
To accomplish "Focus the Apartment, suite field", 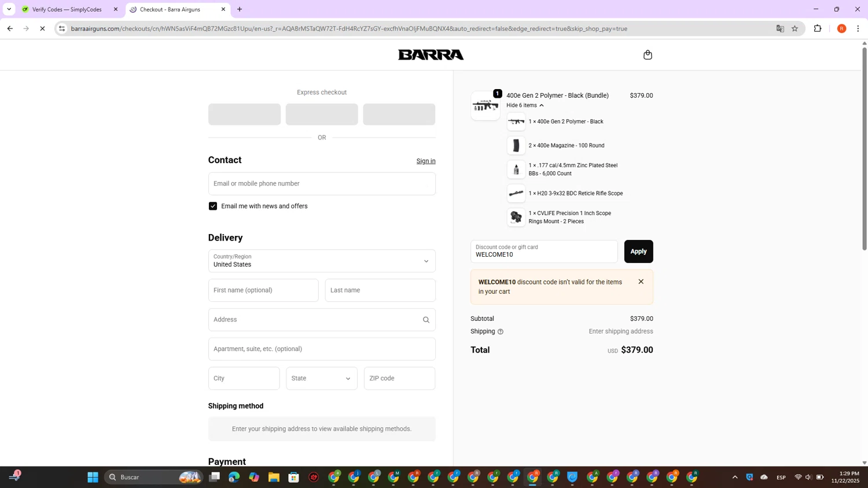I will coord(322,349).
